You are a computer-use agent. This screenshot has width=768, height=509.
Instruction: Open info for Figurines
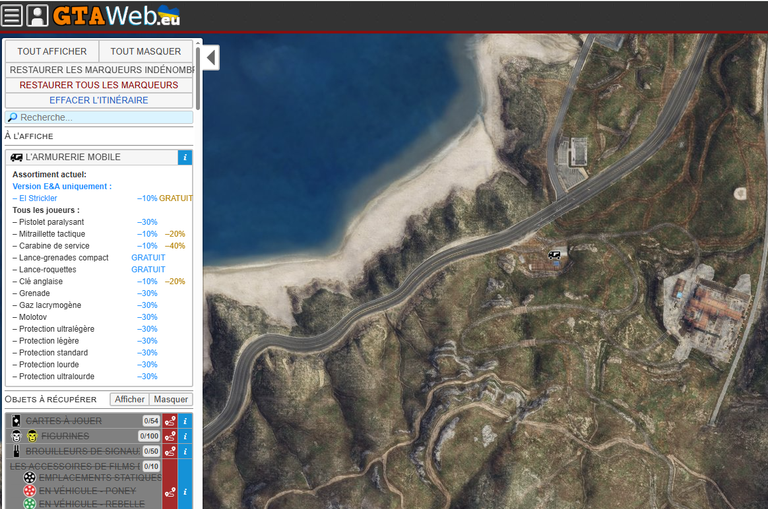pyautogui.click(x=185, y=436)
